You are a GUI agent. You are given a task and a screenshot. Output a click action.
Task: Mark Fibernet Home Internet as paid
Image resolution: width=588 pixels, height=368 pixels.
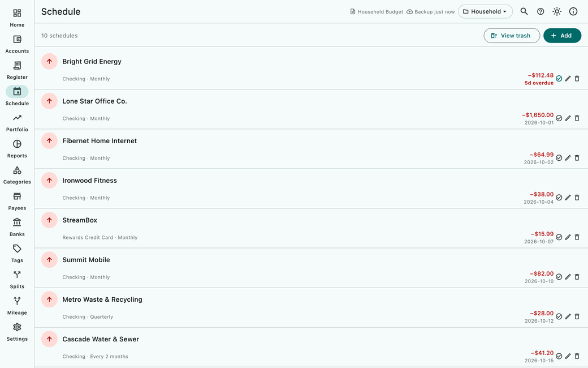click(x=559, y=158)
